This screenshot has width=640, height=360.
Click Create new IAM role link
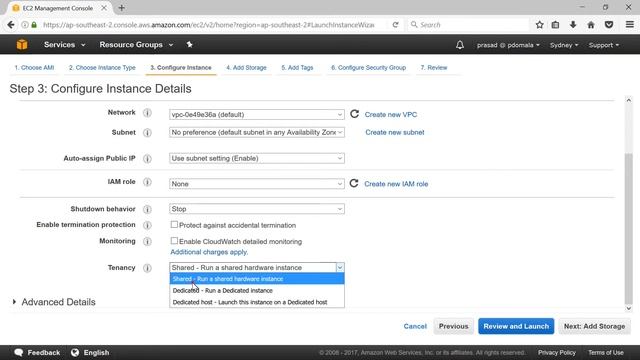pyautogui.click(x=396, y=184)
